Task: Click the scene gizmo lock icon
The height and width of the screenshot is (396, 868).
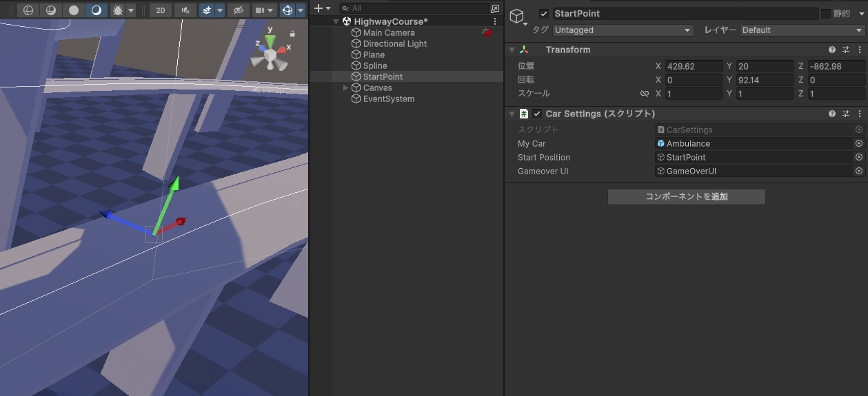Action: click(292, 33)
